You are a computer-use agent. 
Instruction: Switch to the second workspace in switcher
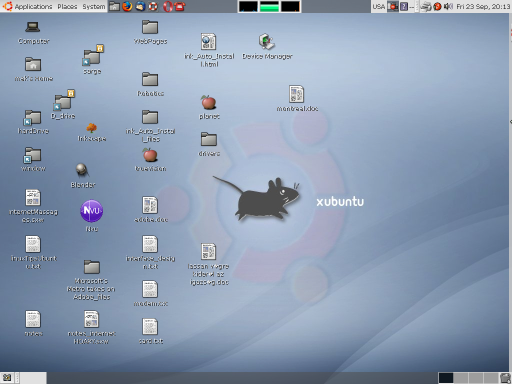(461, 378)
